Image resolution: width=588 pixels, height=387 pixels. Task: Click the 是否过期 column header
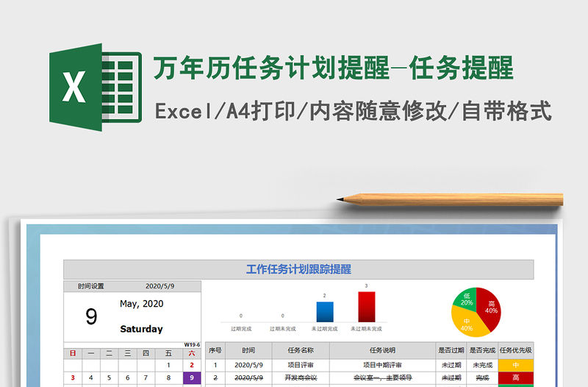click(451, 350)
